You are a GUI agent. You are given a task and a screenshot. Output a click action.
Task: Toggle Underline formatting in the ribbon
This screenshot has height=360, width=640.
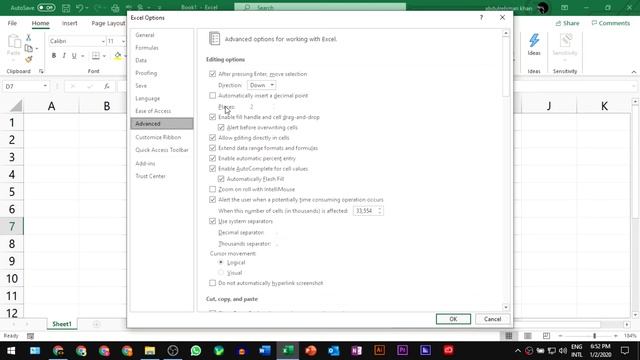coord(74,56)
